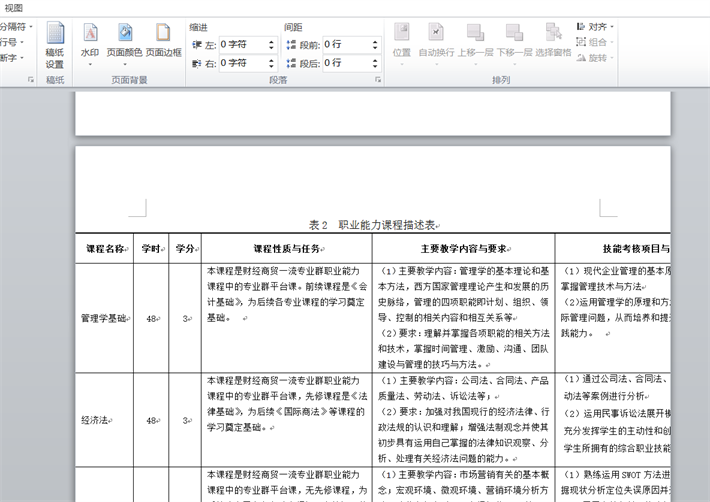Click the 自动换行 wrap text icon
710x502 pixels.
point(436,40)
